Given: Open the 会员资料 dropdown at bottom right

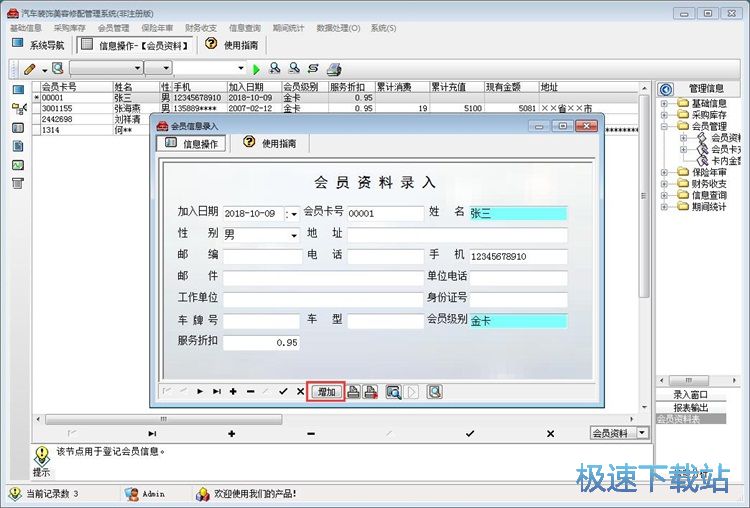Looking at the screenshot, I should (x=642, y=433).
